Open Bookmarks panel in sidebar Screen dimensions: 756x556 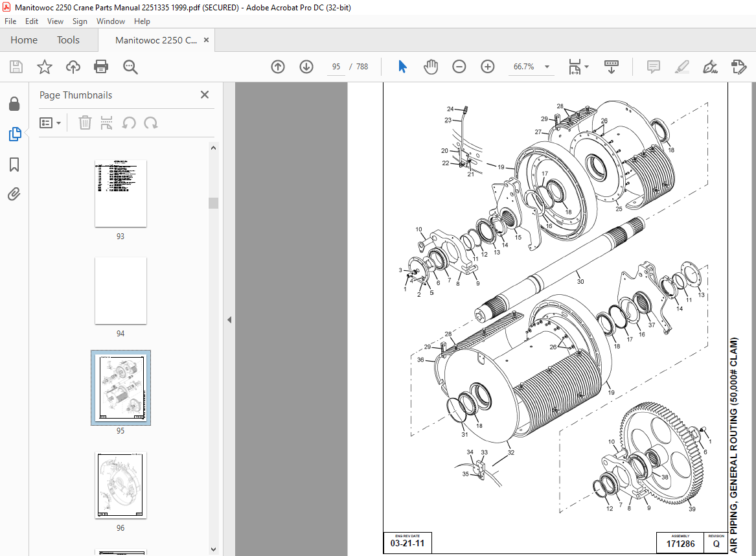[x=14, y=165]
